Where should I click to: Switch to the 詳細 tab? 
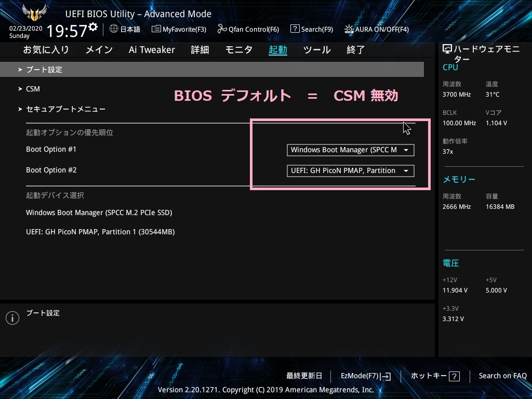pyautogui.click(x=200, y=50)
